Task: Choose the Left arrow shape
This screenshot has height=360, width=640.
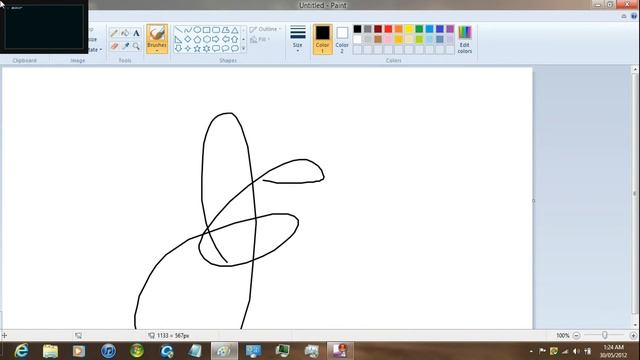Action: click(225, 40)
